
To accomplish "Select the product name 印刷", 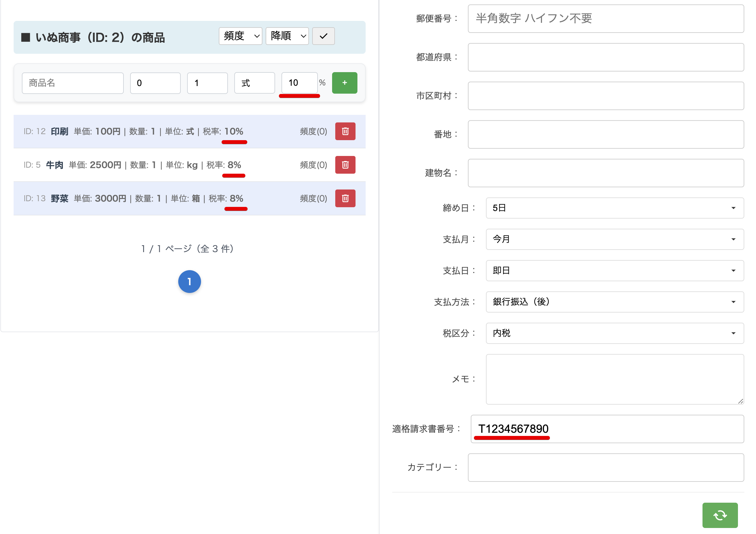I will click(x=60, y=132).
